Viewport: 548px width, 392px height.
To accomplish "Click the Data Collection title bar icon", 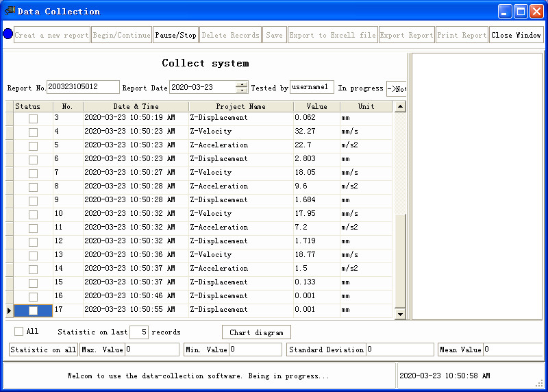I will 10,11.
